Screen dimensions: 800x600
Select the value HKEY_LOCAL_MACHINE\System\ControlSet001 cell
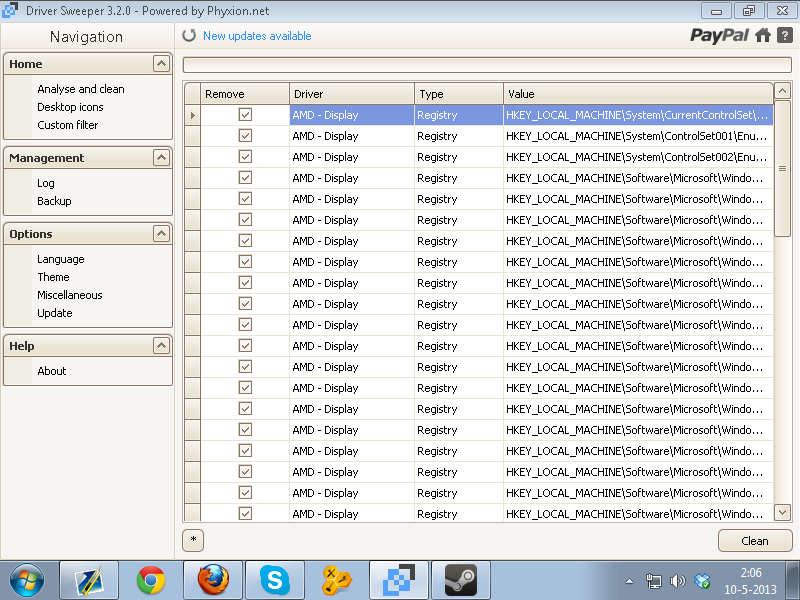[x=638, y=136]
